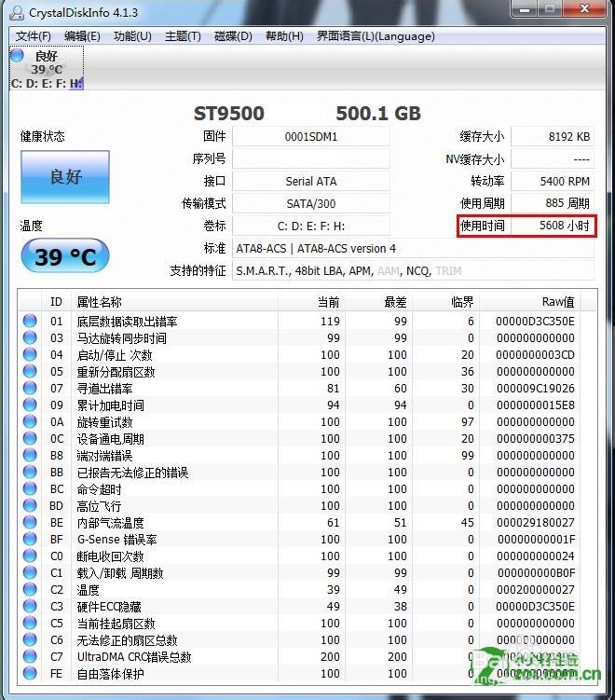
Task: Select the UltraDMA CRC错误总数 attribute name
Action: (134, 657)
